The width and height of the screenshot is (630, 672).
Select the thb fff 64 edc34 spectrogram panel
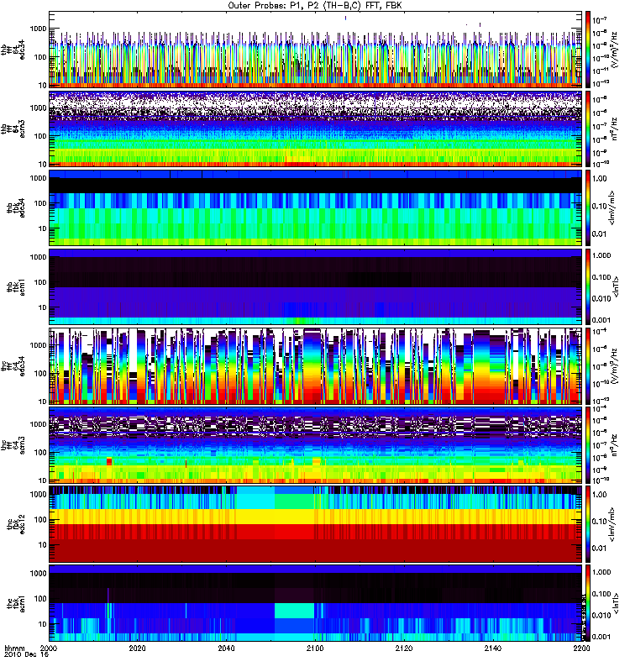coord(315,50)
